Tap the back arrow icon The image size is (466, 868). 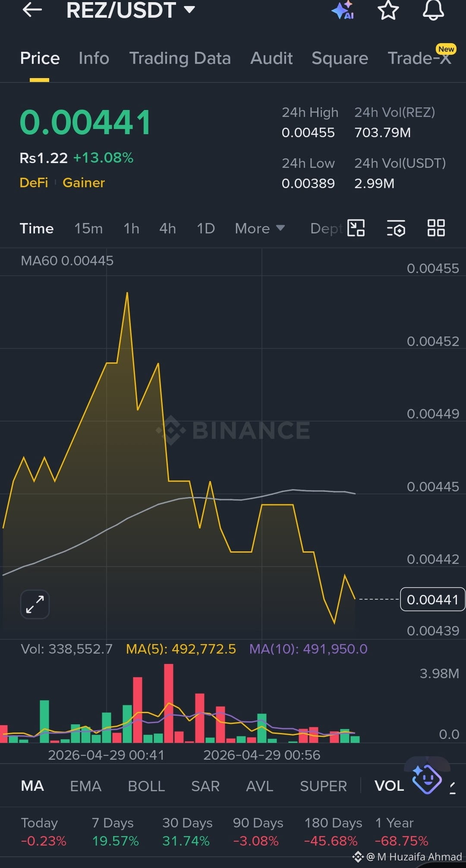(32, 10)
